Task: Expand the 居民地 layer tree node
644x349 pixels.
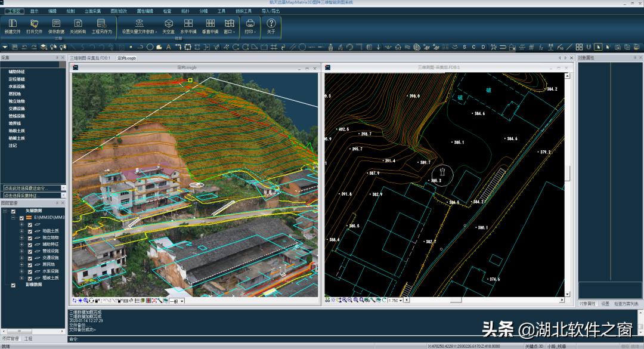Action: tap(22, 264)
